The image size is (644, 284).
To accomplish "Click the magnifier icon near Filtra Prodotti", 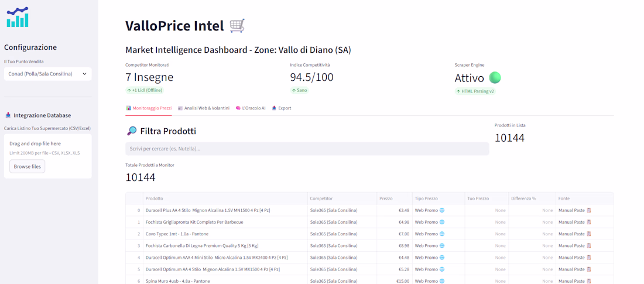I will [x=132, y=131].
